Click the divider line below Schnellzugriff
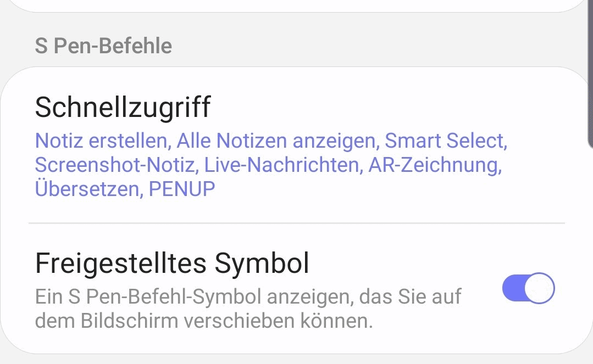The image size is (593, 364). tap(297, 223)
